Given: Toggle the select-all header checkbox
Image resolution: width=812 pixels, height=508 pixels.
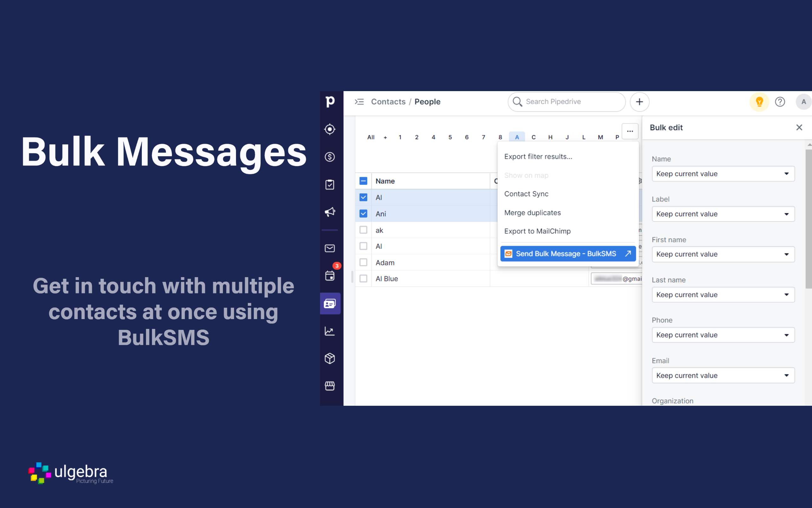Looking at the screenshot, I should coord(363,181).
